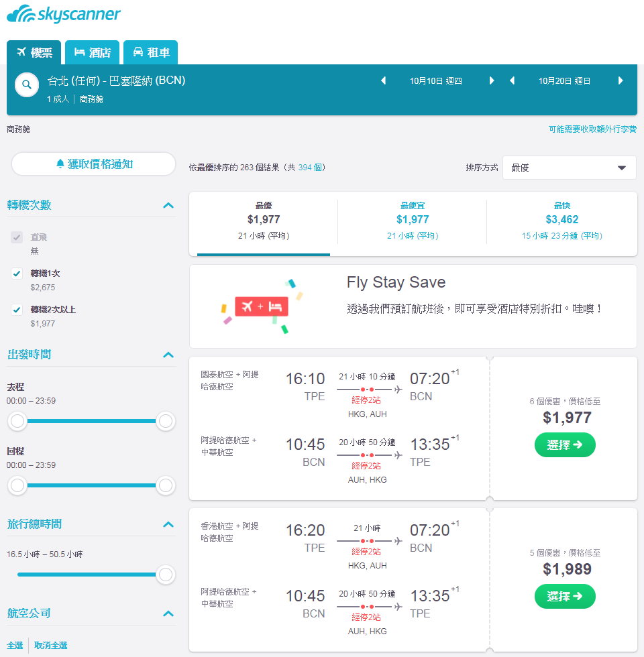This screenshot has width=644, height=657.
Task: Click the 取消全選 deselect all airlines link
Action: (51, 645)
